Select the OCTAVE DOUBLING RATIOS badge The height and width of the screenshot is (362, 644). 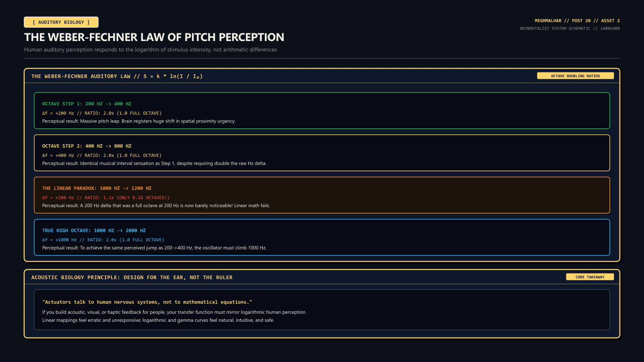[x=575, y=76]
